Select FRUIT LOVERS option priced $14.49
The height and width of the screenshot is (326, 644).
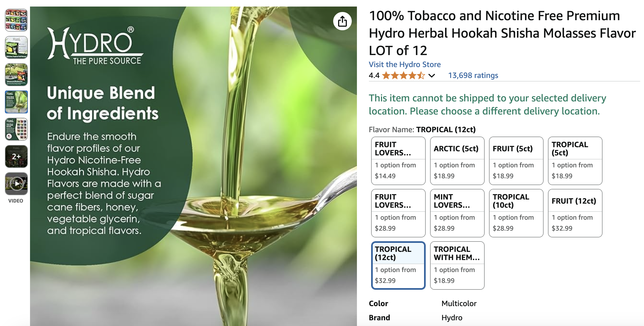398,161
